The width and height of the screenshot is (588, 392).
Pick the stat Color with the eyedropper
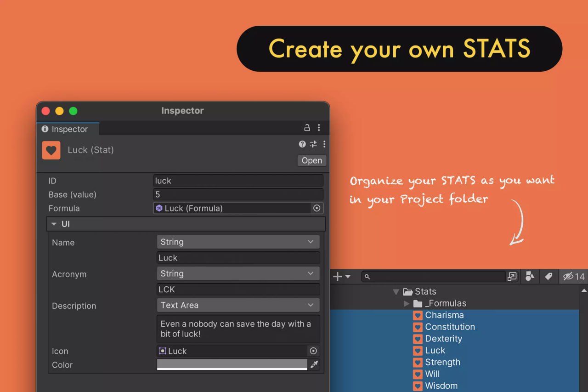pyautogui.click(x=314, y=364)
